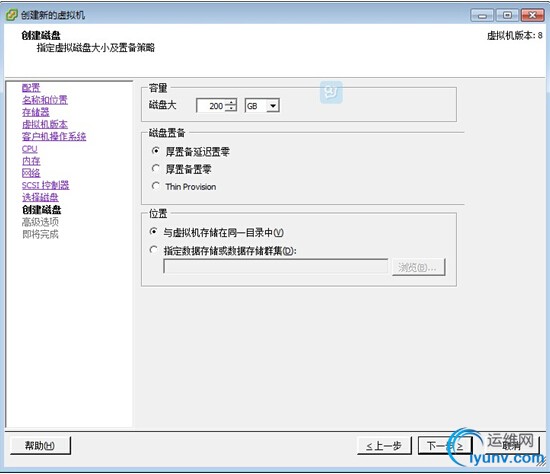Click the 帮助 help button
Screen dimensions: 550x474
(x=40, y=446)
